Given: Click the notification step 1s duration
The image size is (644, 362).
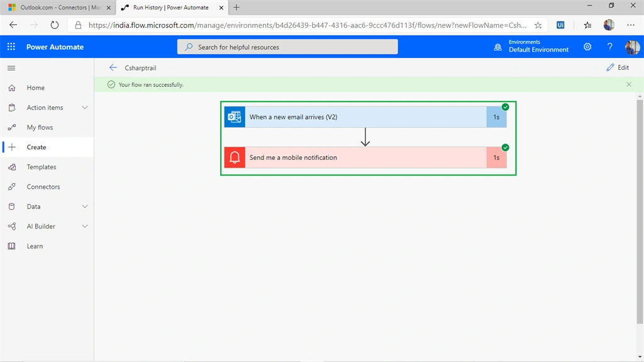Looking at the screenshot, I should (496, 157).
